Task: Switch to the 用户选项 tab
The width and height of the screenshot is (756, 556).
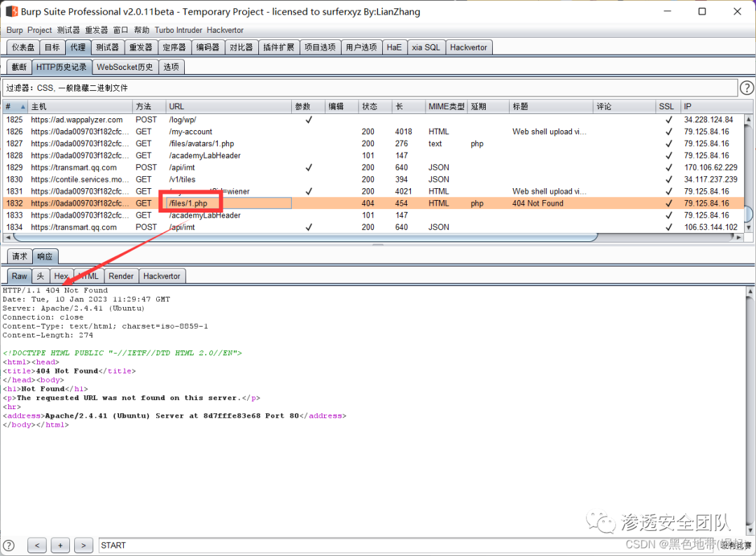Action: (362, 48)
